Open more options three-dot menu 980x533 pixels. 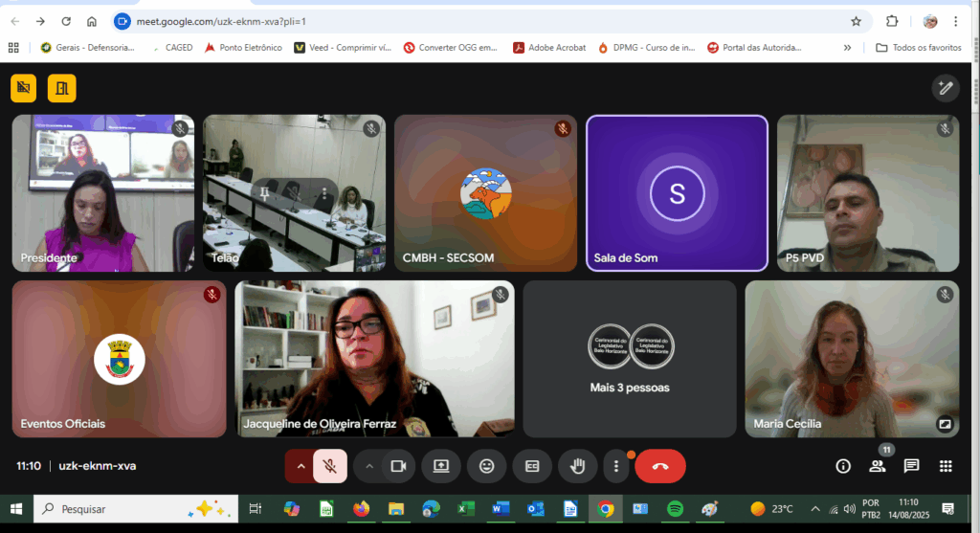616,466
